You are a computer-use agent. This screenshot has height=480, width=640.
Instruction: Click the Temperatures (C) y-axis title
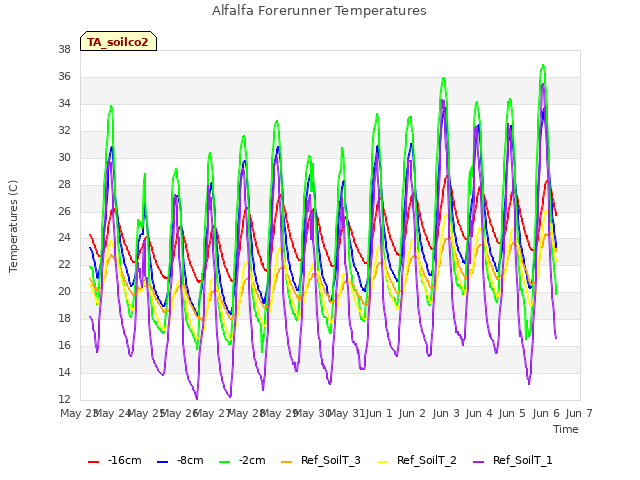click(13, 226)
